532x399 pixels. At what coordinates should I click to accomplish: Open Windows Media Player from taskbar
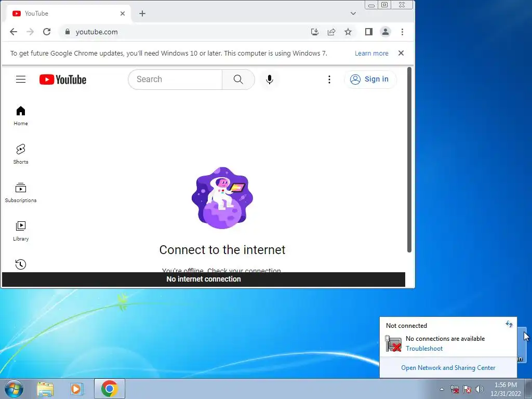tap(77, 389)
